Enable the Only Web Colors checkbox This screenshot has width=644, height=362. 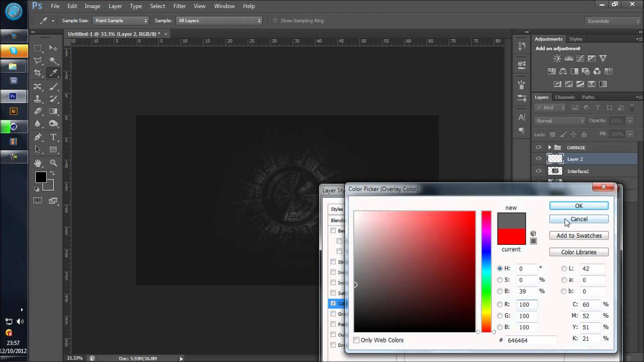click(357, 340)
